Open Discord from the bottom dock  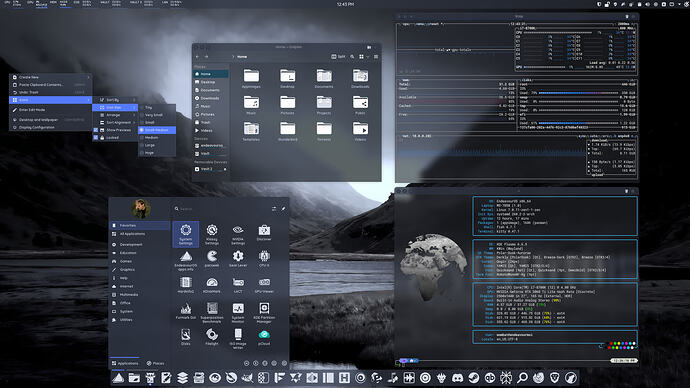tap(457, 378)
